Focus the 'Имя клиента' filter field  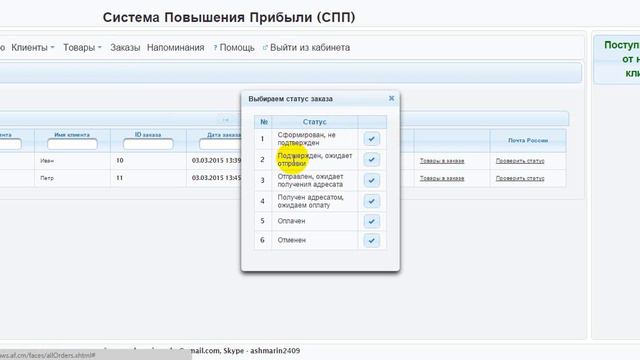(72, 144)
